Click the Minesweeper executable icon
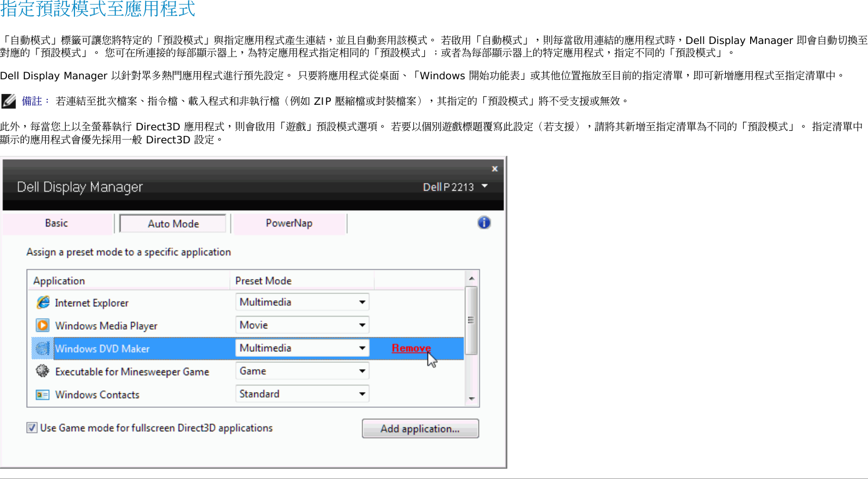Viewport: 868px width, 479px height. pyautogui.click(x=42, y=371)
